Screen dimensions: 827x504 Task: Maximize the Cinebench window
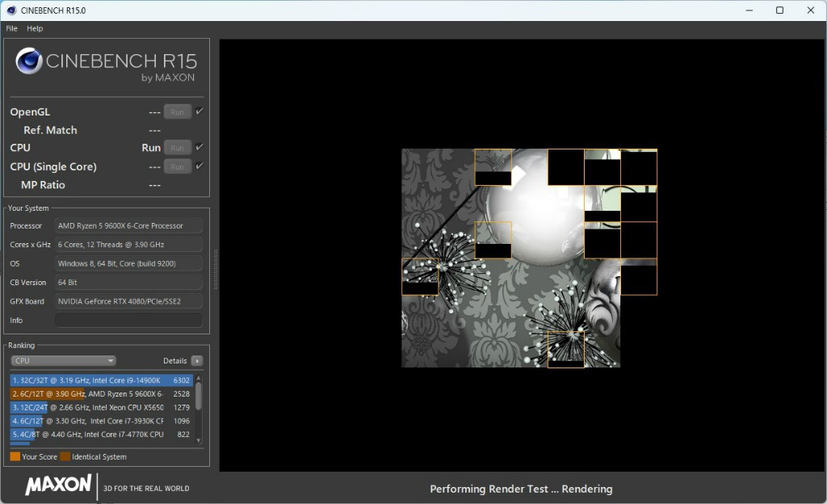click(779, 10)
